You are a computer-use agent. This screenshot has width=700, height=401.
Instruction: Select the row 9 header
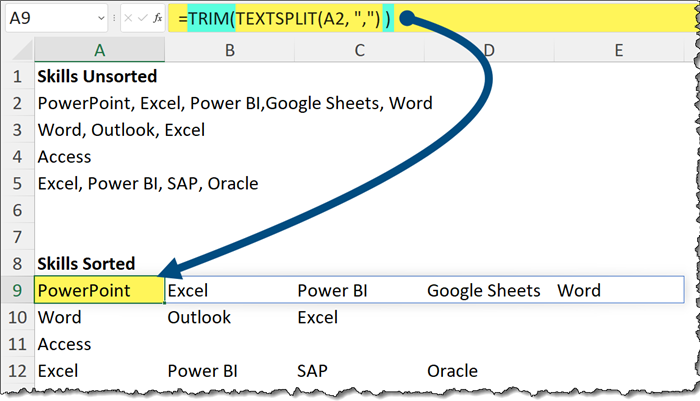(x=17, y=290)
